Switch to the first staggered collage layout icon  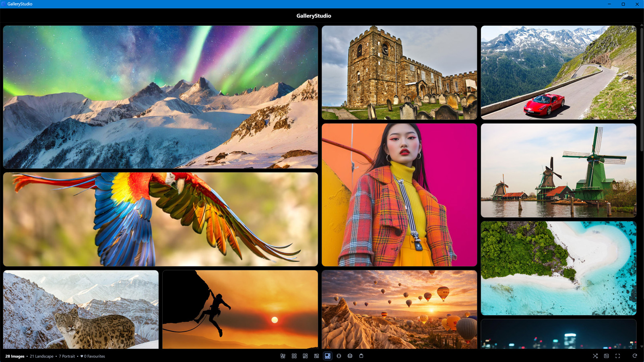pos(283,356)
